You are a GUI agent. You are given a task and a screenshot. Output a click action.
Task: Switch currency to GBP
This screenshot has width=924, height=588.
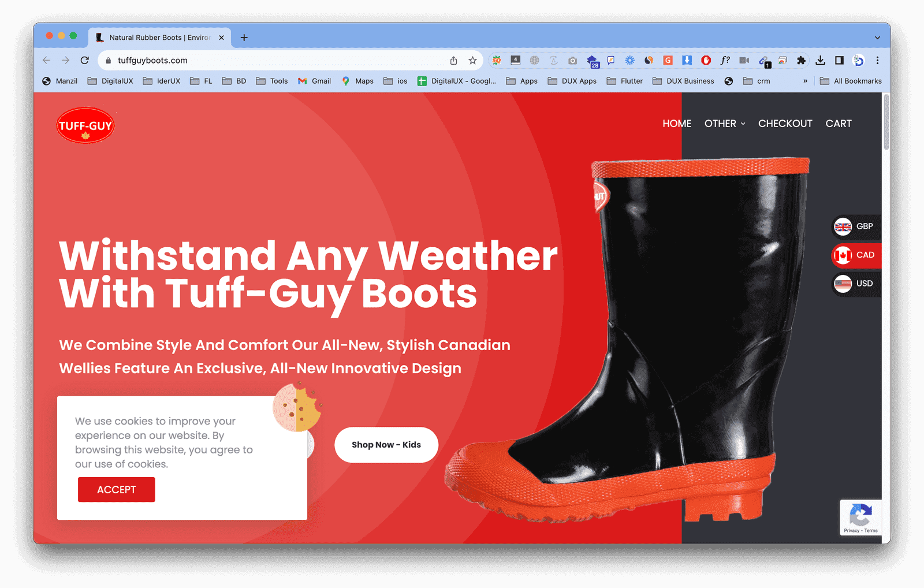point(856,226)
